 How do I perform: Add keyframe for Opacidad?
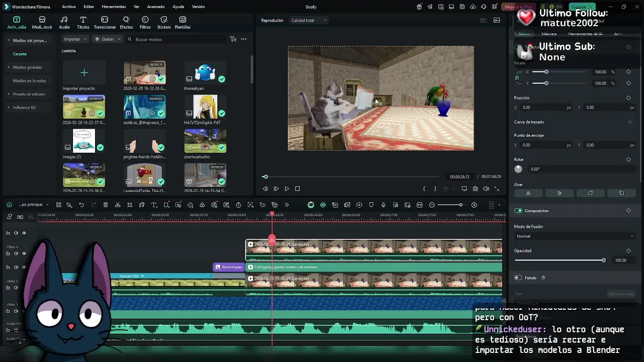click(628, 251)
